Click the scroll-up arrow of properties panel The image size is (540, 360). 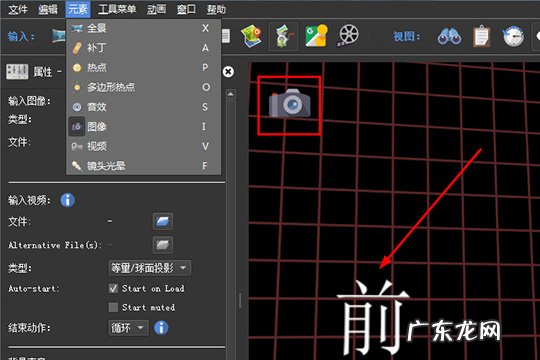pyautogui.click(x=231, y=94)
